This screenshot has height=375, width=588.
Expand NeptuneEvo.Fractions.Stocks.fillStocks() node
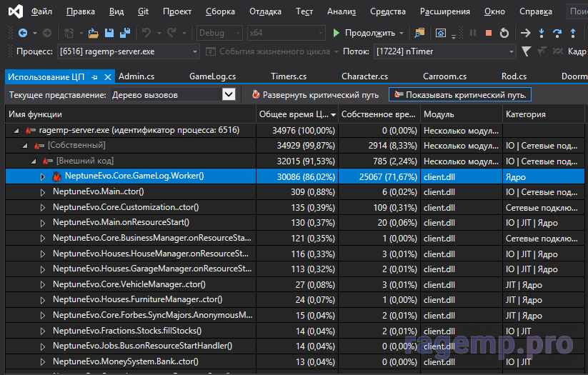(43, 331)
